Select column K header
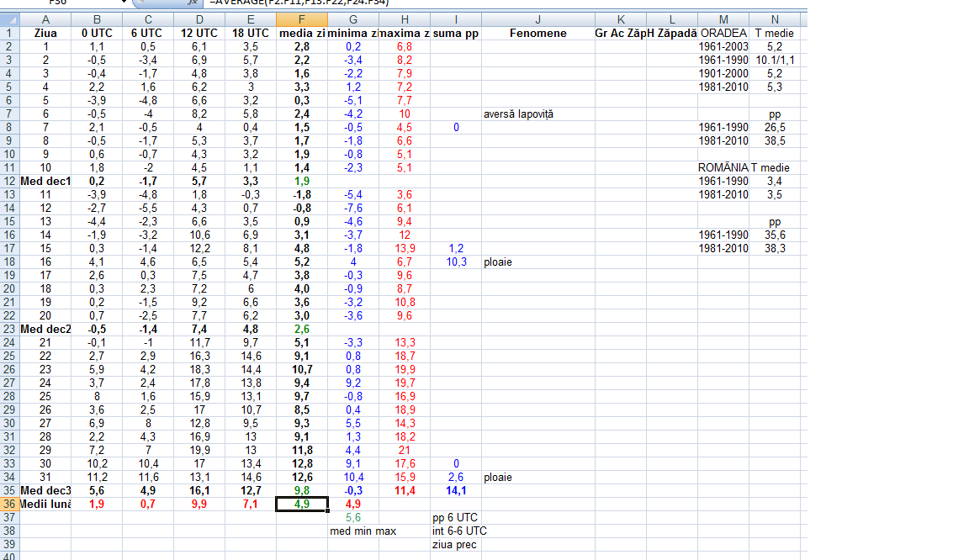969x560 pixels. pyautogui.click(x=621, y=20)
